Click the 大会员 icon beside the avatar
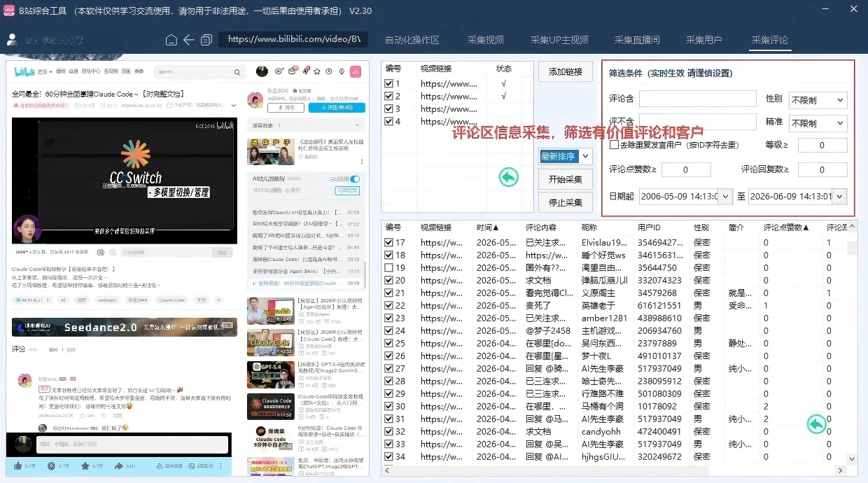The image size is (868, 483). point(279,71)
